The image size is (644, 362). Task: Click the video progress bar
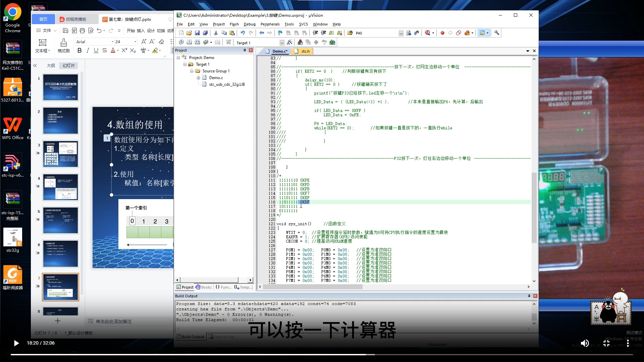tap(322, 354)
